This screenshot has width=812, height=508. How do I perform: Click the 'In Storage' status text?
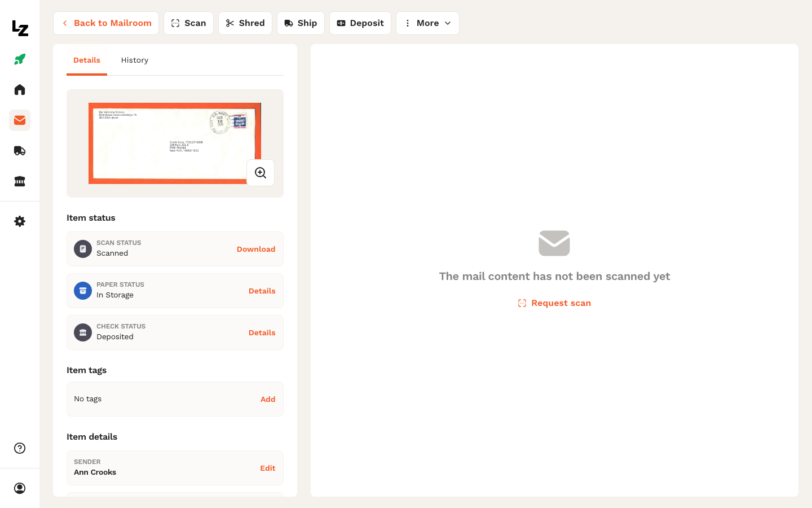[x=115, y=295]
